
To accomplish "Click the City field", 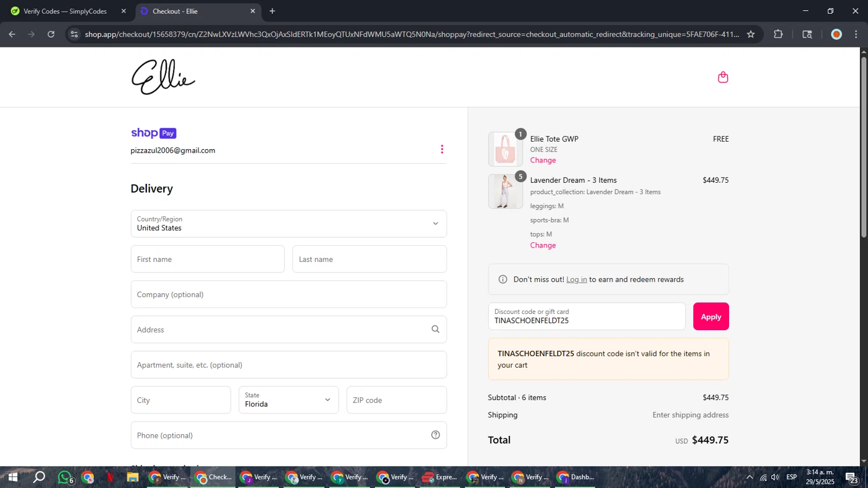I will pos(181,400).
